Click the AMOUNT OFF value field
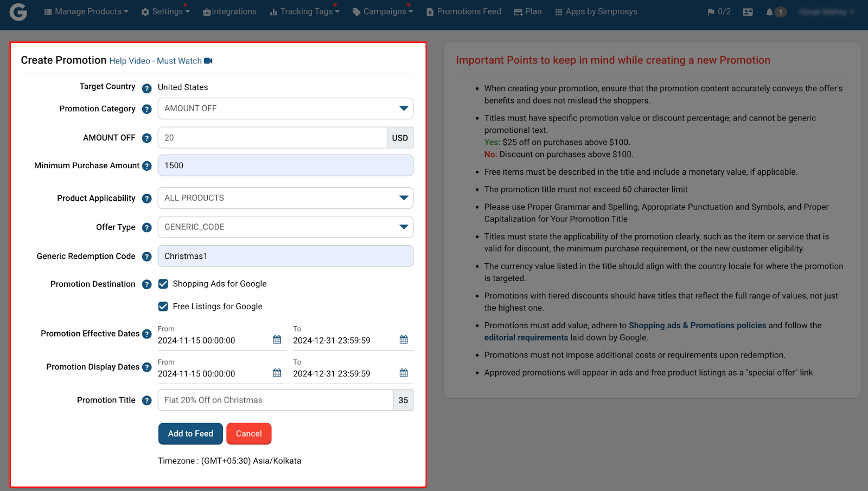Viewport: 868px width, 491px height. [272, 138]
